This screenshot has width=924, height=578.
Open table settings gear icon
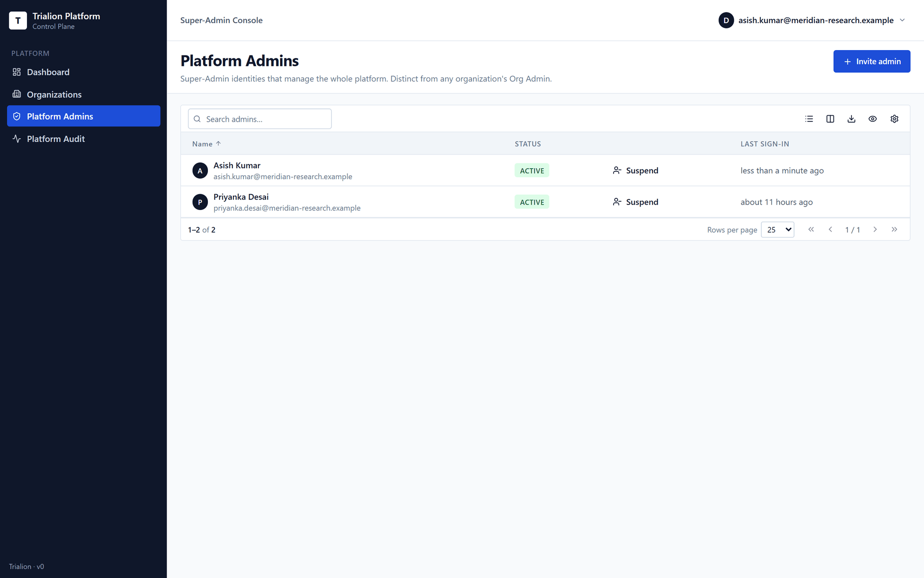click(x=894, y=119)
